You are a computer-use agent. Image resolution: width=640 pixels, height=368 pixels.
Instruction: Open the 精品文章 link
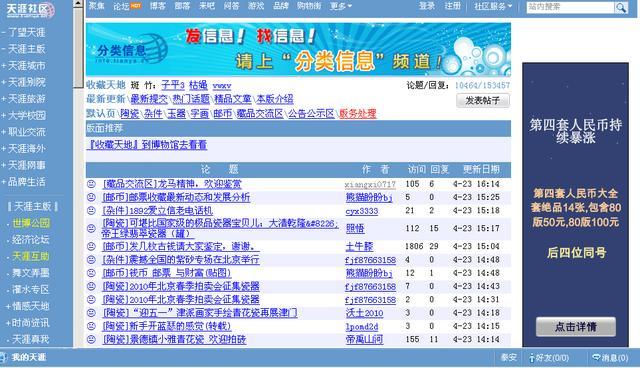[233, 99]
